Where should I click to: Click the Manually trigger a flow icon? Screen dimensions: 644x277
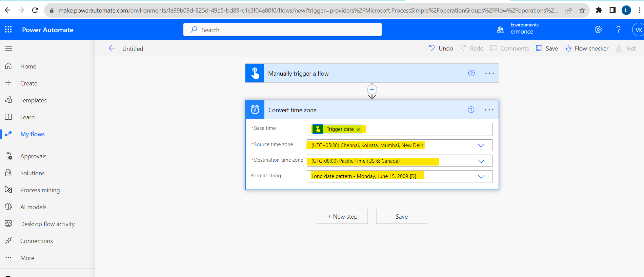255,73
